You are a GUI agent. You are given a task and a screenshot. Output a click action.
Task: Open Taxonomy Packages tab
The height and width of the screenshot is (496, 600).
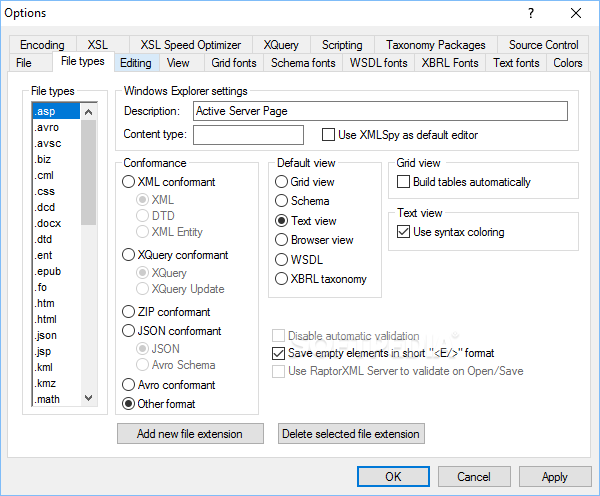click(435, 45)
